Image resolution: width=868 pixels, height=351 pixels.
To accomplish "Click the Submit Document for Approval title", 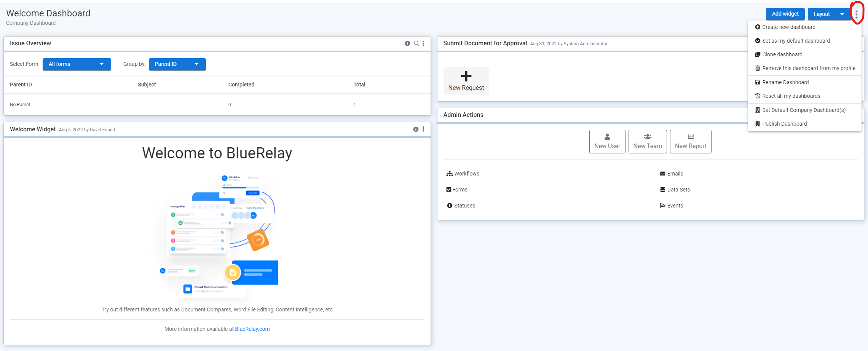I will coord(485,43).
